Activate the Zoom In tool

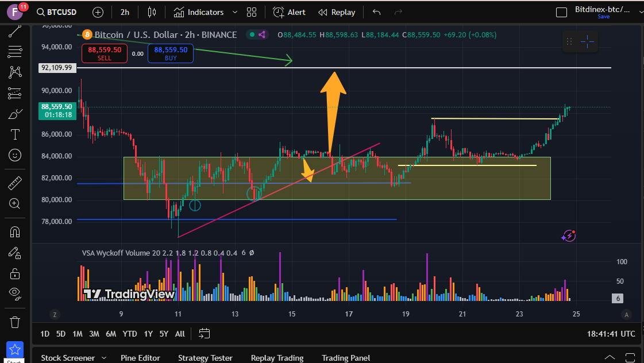click(15, 204)
